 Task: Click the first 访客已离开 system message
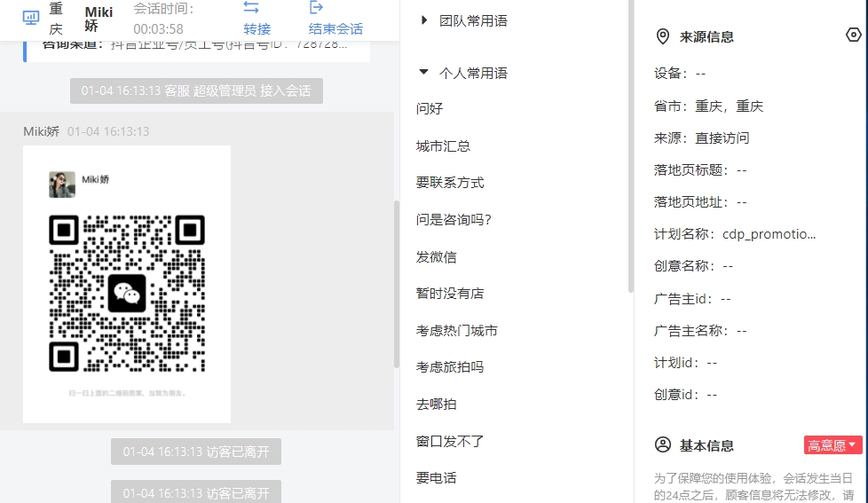pyautogui.click(x=196, y=452)
